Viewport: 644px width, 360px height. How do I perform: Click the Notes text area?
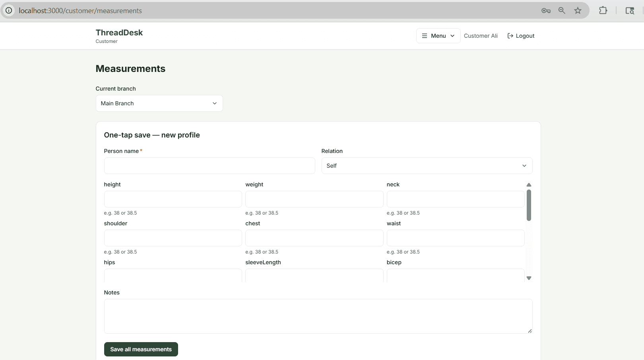(318, 316)
